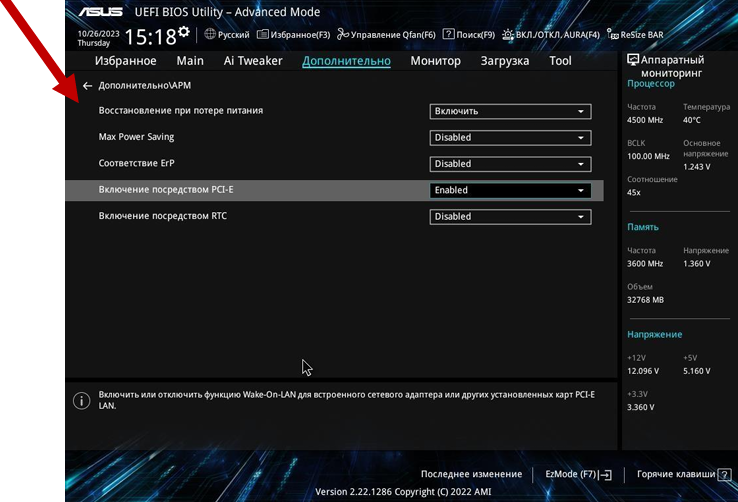Click the Поиск(F9) question mark icon
Image resolution: width=738 pixels, height=502 pixels.
point(449,34)
